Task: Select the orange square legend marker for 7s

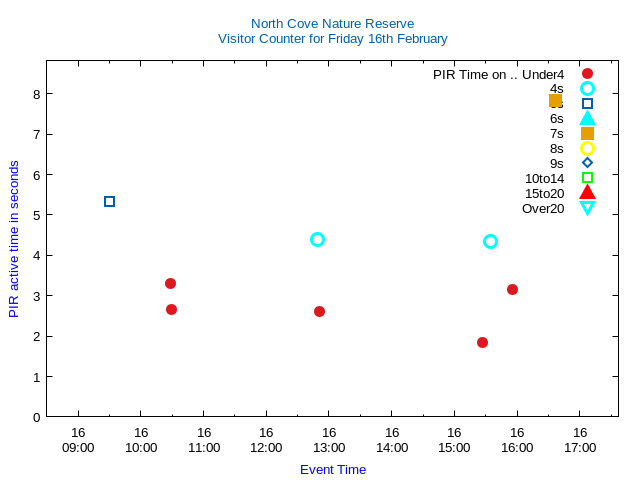Action: click(587, 133)
